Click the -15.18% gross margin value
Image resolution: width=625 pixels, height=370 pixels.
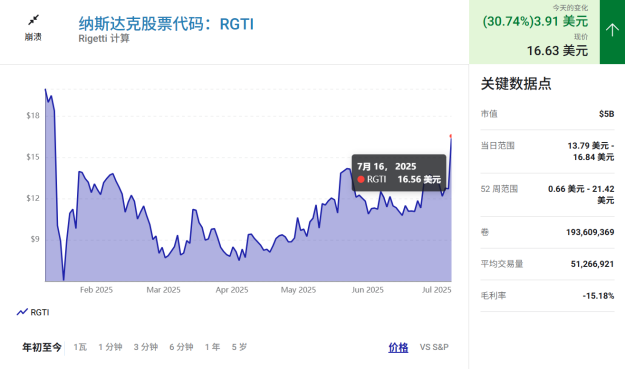[598, 296]
